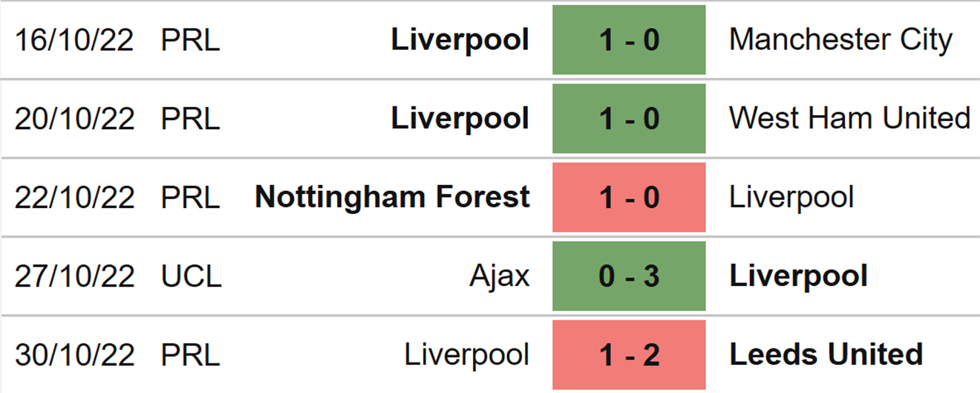Click the green 1 - 0 score versus West Ham United
This screenshot has width=980, height=393.
click(x=629, y=118)
